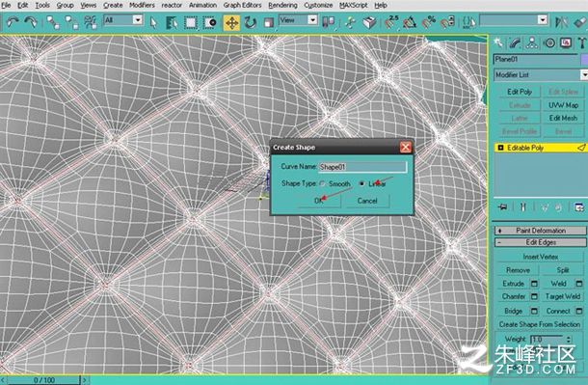Click the Mirror tool icon
Image resolution: width=588 pixels, height=385 pixels.
click(561, 23)
